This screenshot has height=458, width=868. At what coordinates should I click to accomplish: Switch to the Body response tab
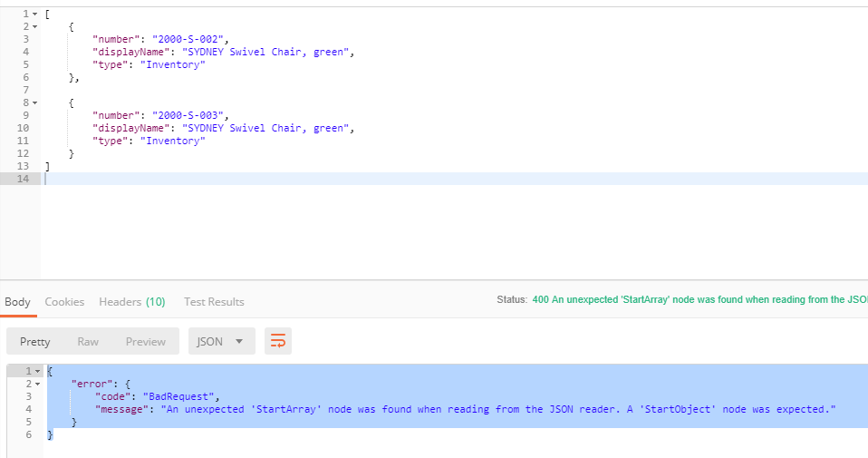18,302
